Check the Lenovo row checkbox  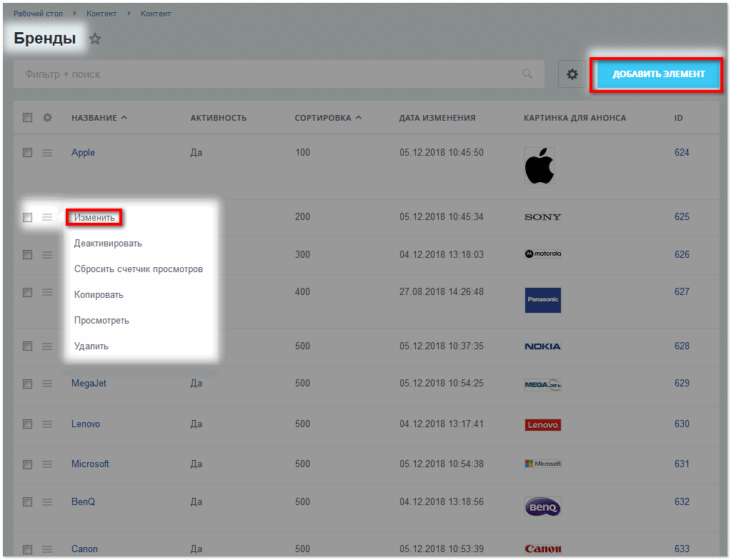pyautogui.click(x=27, y=424)
